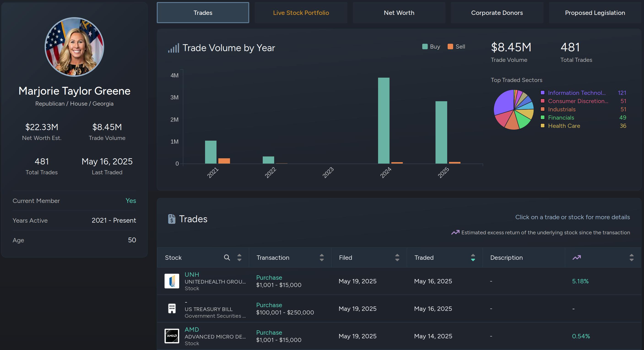
Task: Switch to Live Stock Portfolio tab
Action: pos(301,13)
